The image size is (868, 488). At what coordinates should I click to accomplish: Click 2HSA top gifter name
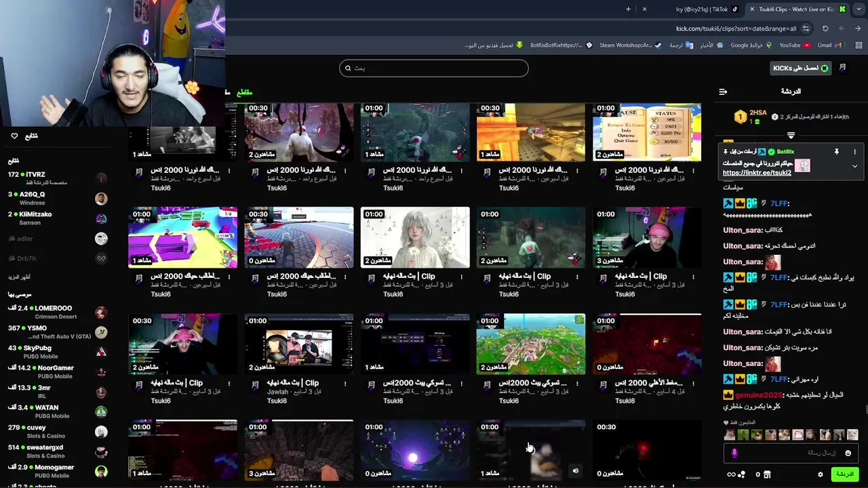[x=758, y=113]
